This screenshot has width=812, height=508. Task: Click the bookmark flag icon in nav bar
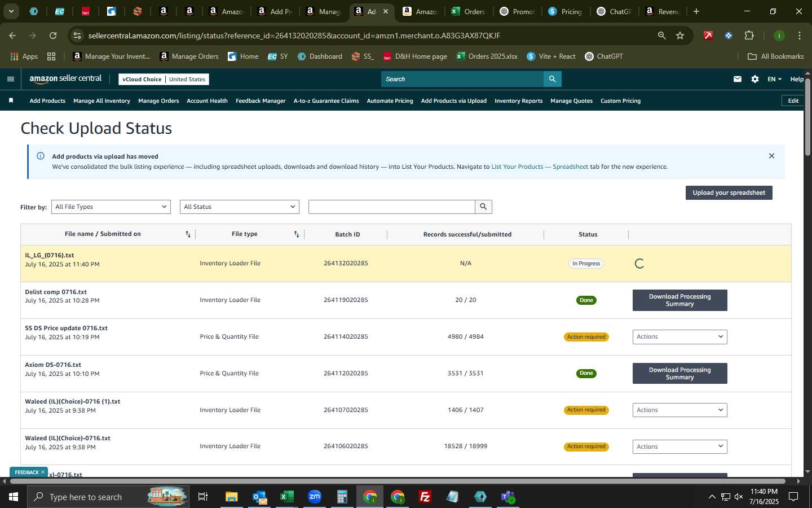(11, 100)
